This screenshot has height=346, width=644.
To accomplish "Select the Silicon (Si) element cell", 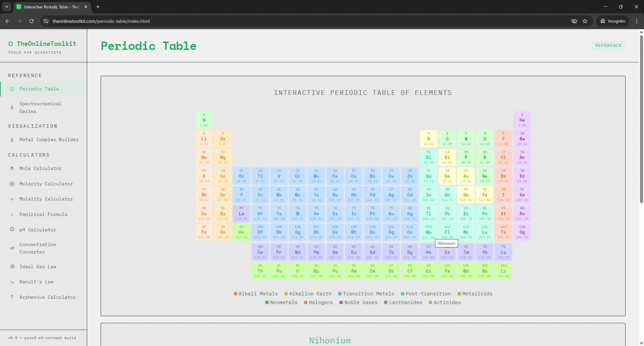I will point(447,157).
